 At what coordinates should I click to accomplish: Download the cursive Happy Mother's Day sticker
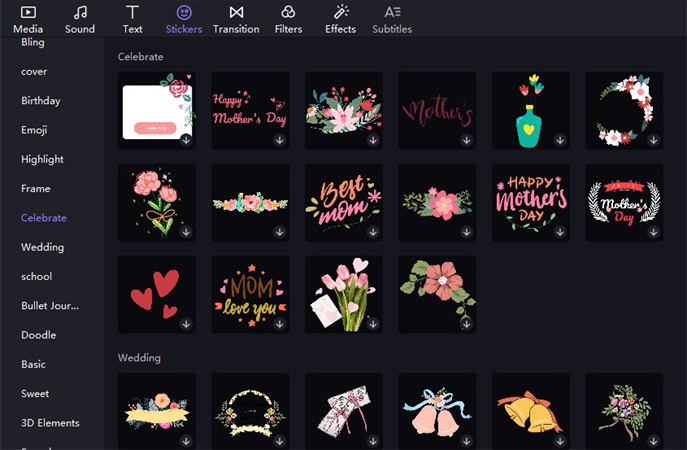tap(280, 140)
